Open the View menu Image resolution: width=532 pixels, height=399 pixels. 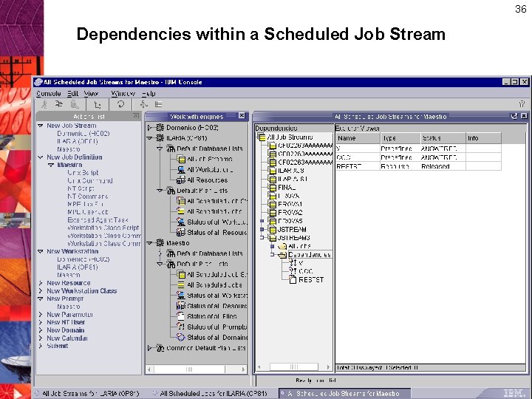[91, 94]
